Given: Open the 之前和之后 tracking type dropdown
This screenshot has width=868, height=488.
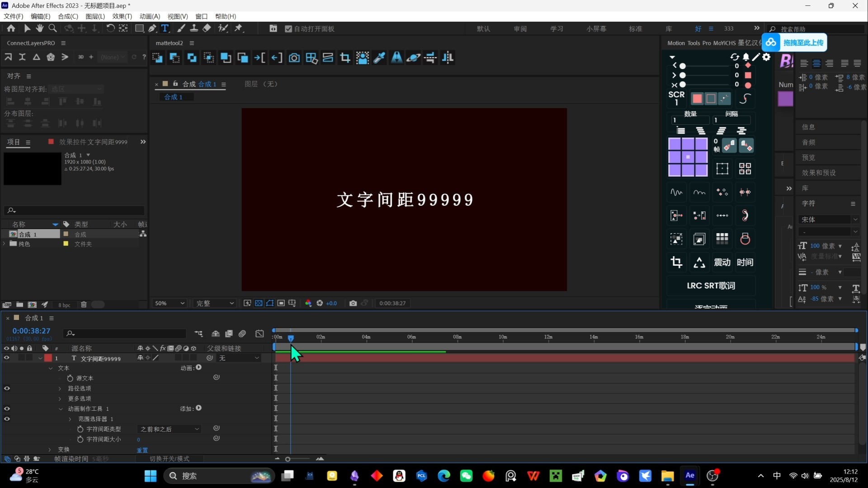Looking at the screenshot, I should (169, 429).
